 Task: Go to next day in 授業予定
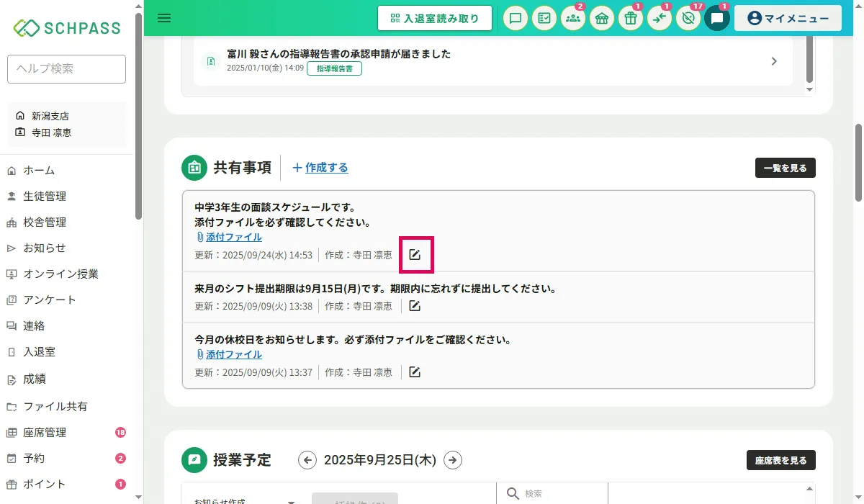[453, 460]
